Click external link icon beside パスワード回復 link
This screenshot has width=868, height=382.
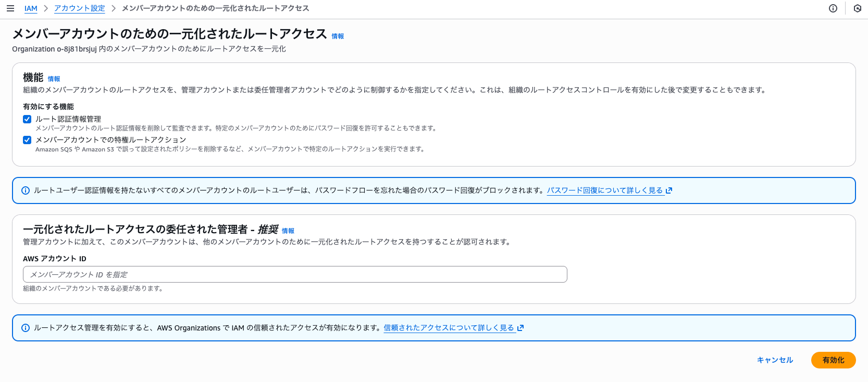pyautogui.click(x=669, y=190)
